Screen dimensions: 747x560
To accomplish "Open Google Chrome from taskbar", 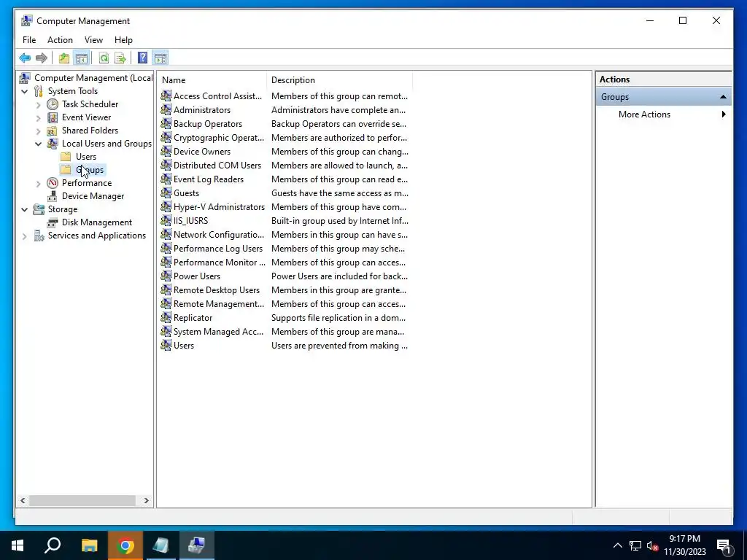I will point(125,545).
